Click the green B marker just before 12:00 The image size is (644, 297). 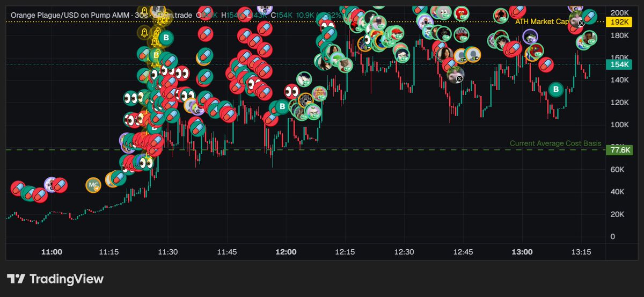(282, 107)
